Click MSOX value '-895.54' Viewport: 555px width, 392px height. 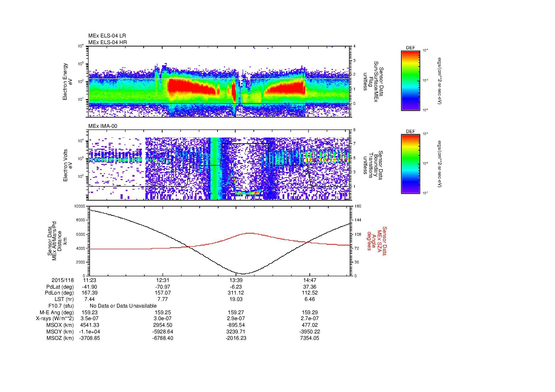point(236,325)
